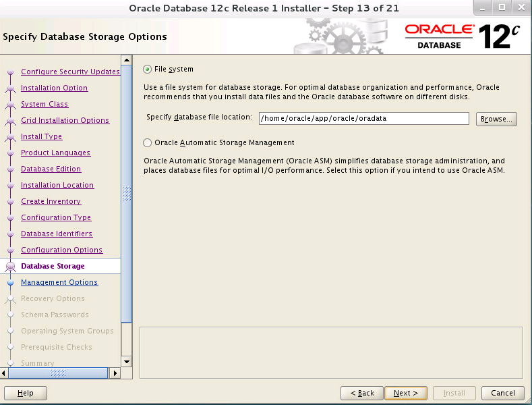The image size is (532, 405).
Task: Click step bullet beside Database Edition
Action: (x=11, y=169)
